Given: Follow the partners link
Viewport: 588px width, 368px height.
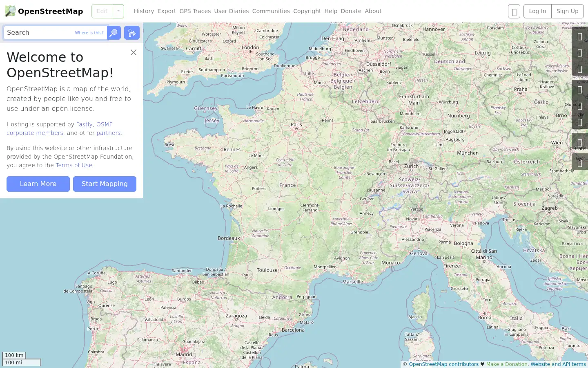Looking at the screenshot, I should pos(109,133).
